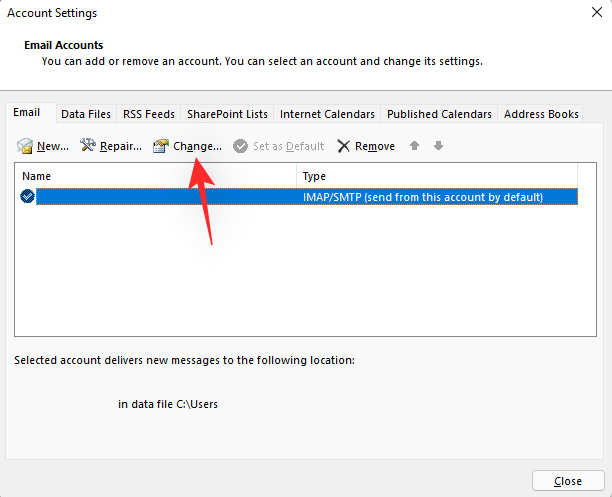Viewport: 612px width, 497px height.
Task: Select the IMAP/SMTP account row
Action: click(x=300, y=197)
